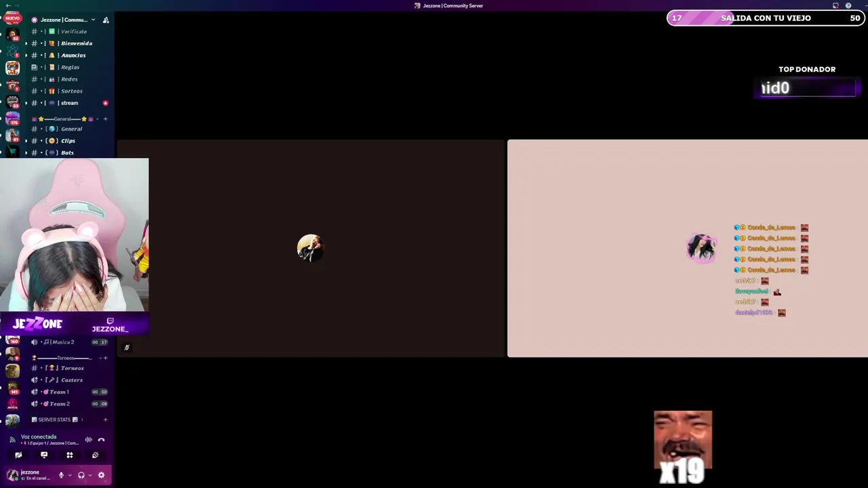Image resolution: width=868 pixels, height=488 pixels.
Task: Toggle noise suppression waveform icon
Action: pyautogui.click(x=88, y=440)
